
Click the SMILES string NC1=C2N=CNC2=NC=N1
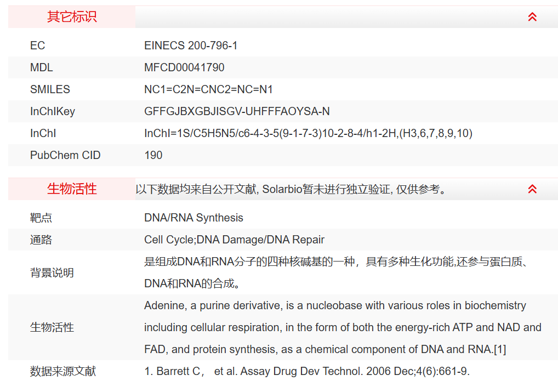[x=208, y=89]
